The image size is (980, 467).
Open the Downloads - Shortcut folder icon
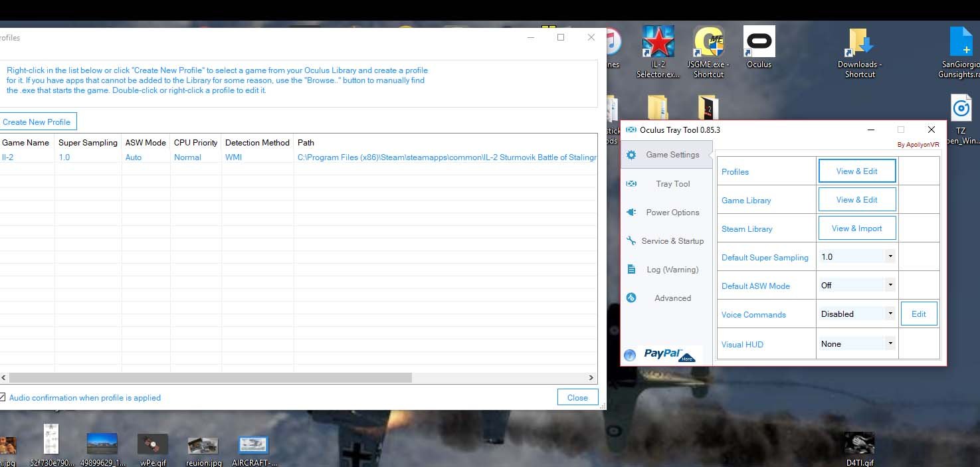860,52
